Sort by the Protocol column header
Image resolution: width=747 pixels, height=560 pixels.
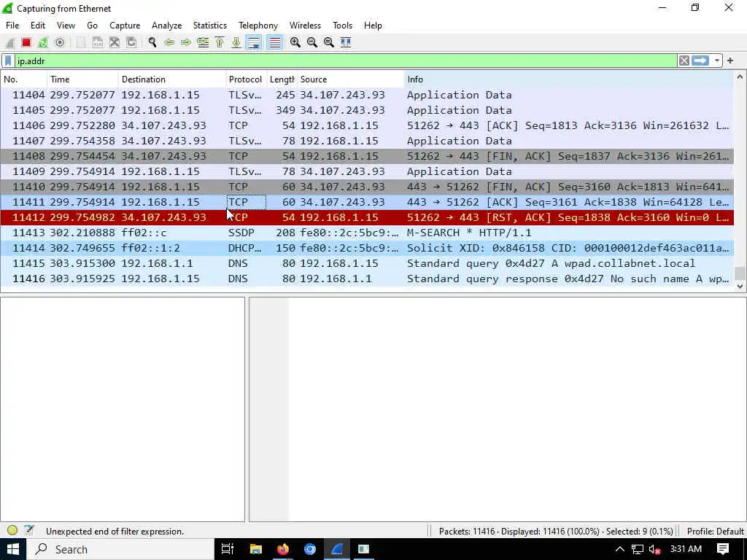[x=247, y=79]
